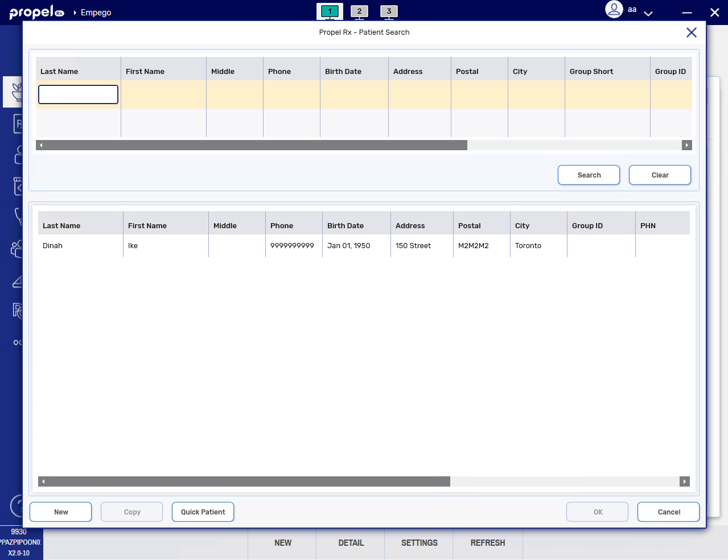This screenshot has height=560, width=728.
Task: Focus the Last Name search input field
Action: 78,94
